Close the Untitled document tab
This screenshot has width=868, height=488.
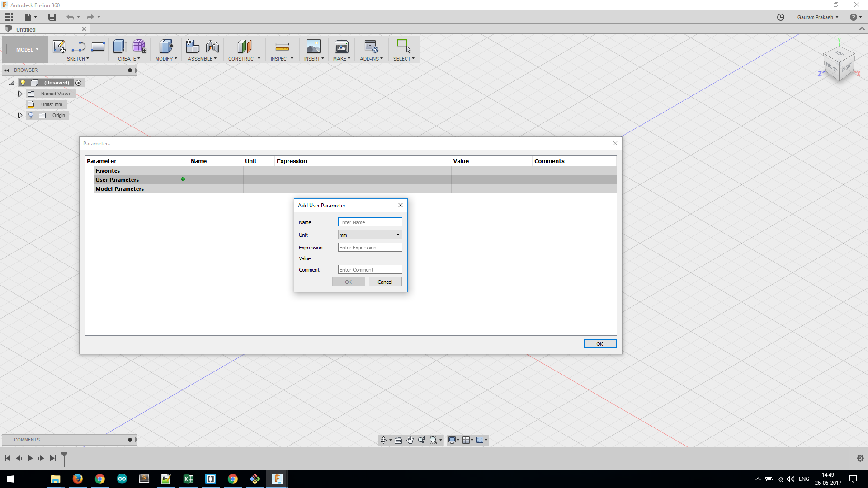tap(84, 29)
